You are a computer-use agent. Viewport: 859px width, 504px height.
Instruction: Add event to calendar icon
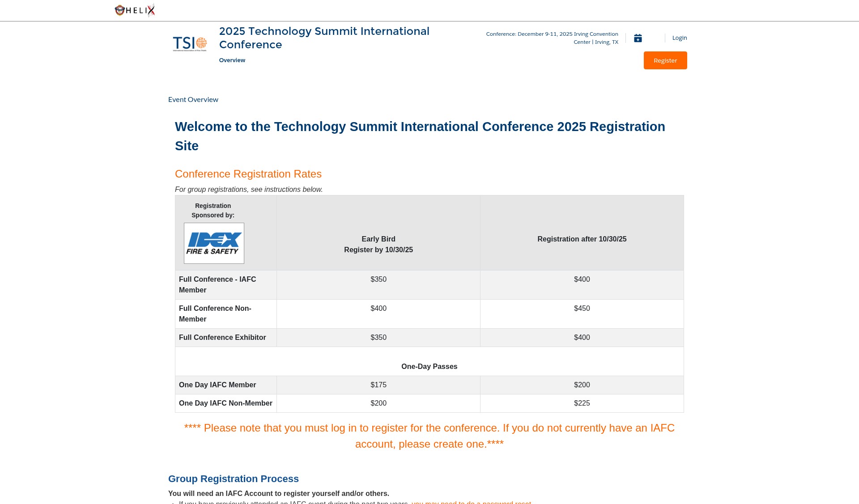[x=638, y=38]
